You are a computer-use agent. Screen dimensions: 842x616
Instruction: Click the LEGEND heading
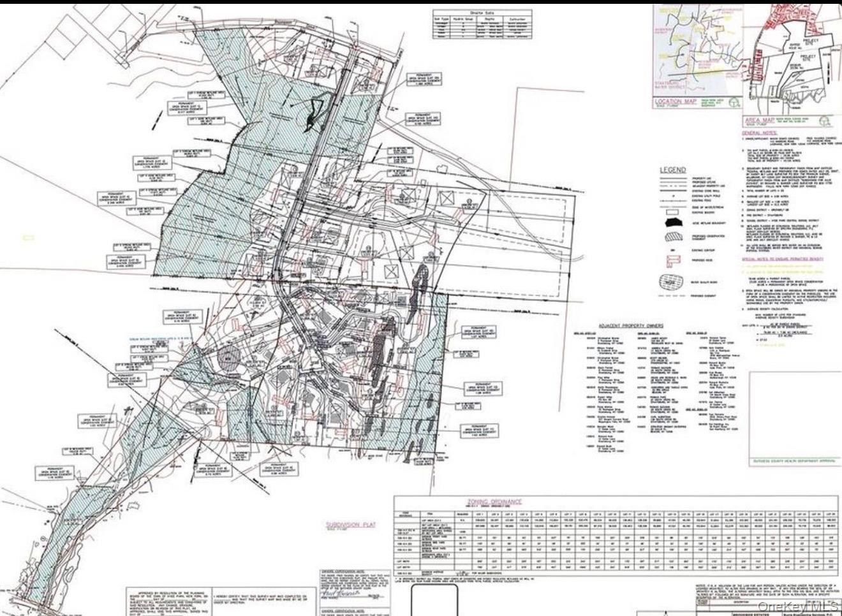672,170
